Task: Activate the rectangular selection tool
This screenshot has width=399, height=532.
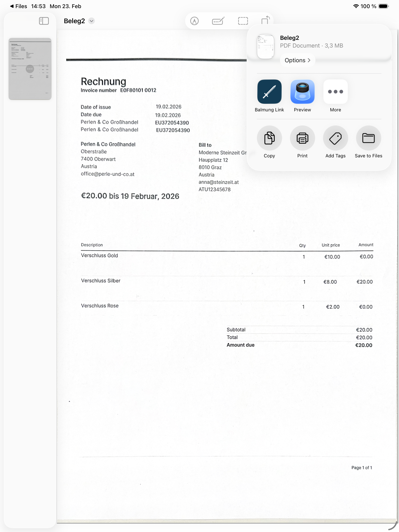Action: click(243, 21)
